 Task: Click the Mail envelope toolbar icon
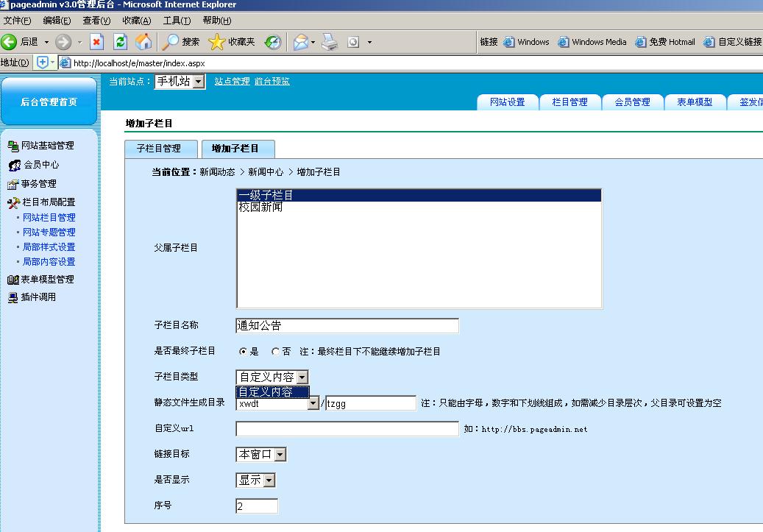pos(300,42)
